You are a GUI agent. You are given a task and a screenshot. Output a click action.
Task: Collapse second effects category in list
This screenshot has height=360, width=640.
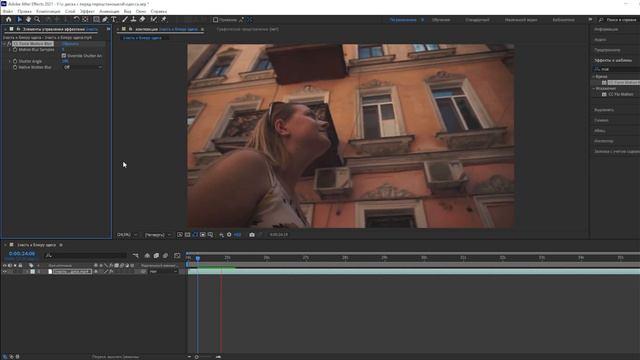point(594,89)
